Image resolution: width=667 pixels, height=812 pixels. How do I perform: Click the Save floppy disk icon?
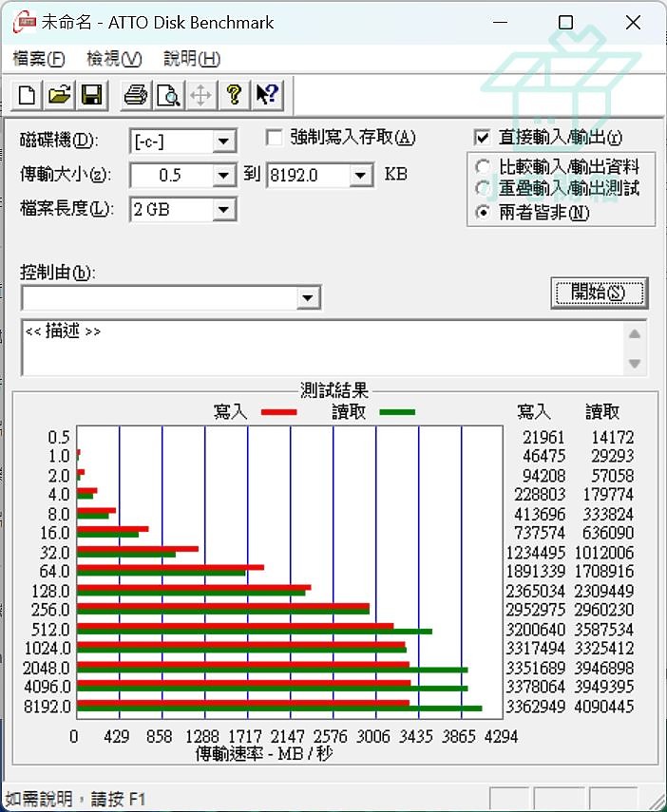92,95
